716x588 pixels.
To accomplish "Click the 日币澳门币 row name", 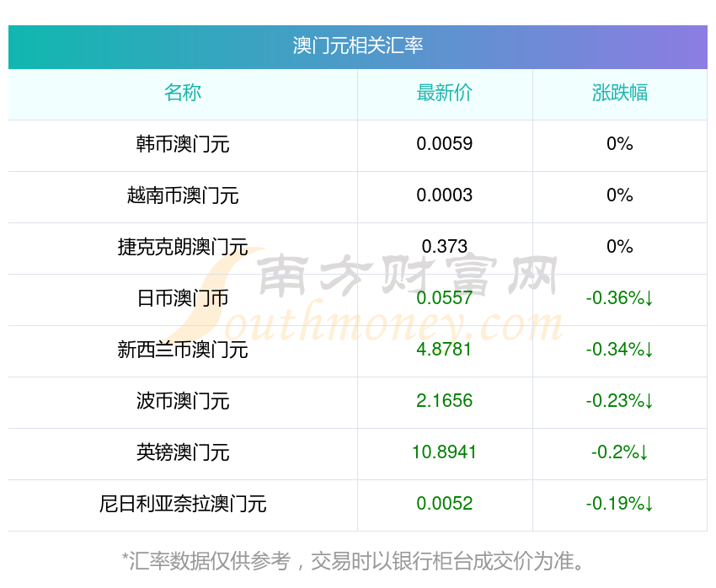I will 183,298.
